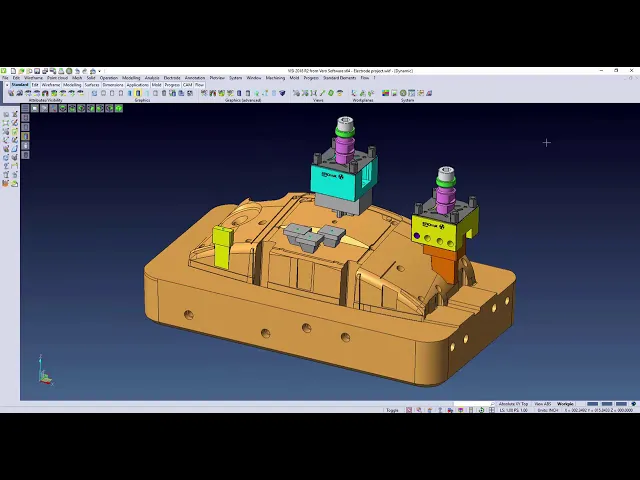
Task: Click the Save floppy disk icon
Action: pos(37,71)
